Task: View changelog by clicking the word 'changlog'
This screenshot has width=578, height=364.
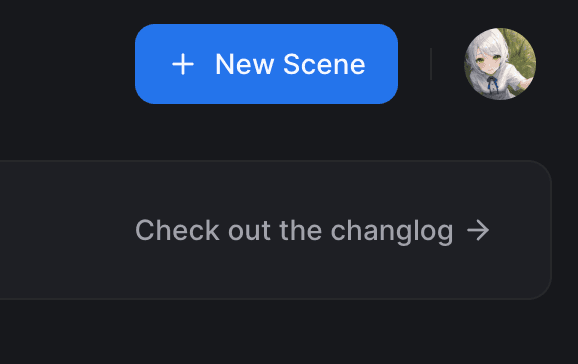Action: pyautogui.click(x=392, y=232)
